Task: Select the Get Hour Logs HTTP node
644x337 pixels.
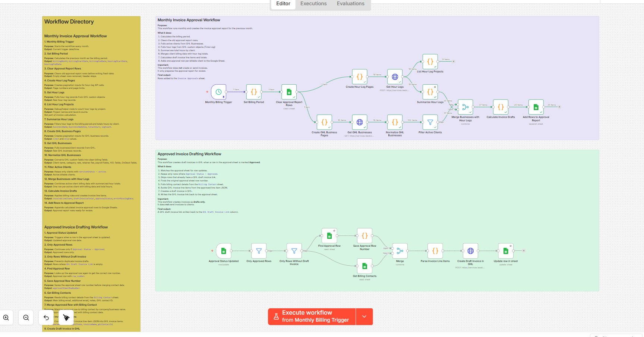Action: pos(395,77)
